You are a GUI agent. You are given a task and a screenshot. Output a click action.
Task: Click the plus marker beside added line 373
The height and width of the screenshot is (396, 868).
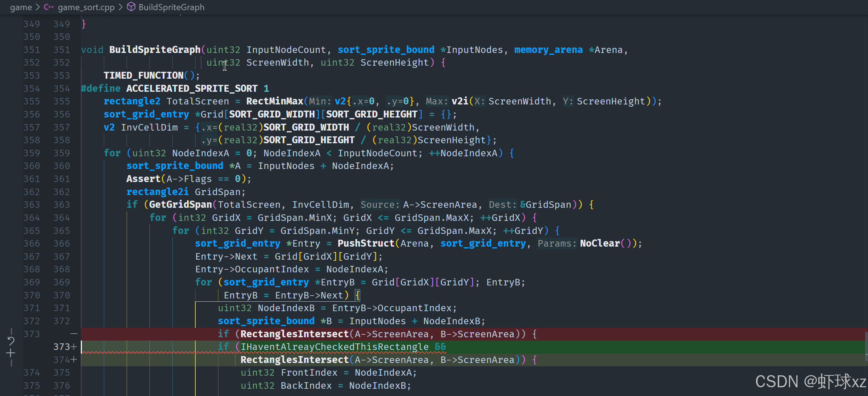(x=74, y=347)
